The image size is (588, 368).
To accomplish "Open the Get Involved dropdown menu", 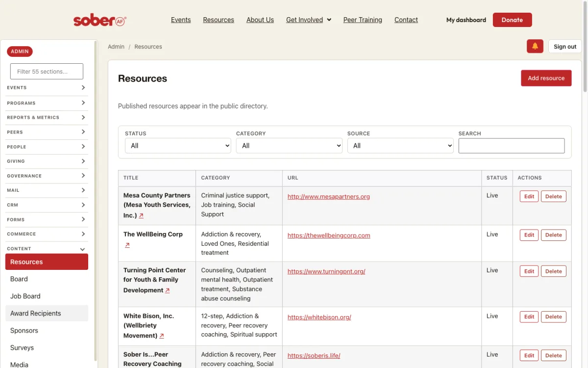I will 309,20.
